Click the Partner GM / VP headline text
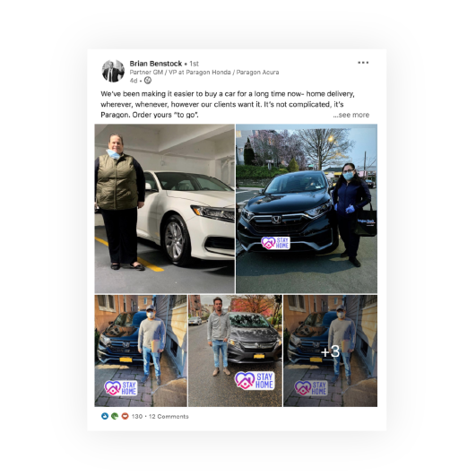Screen dimensions: 476x476 [204, 73]
